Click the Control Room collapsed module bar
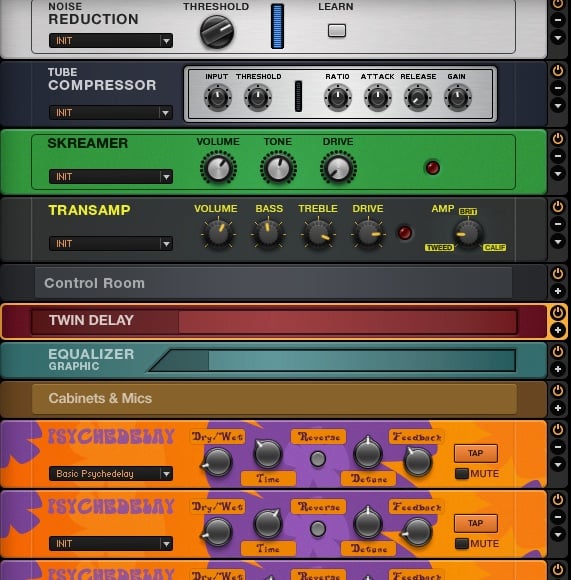This screenshot has width=571, height=580. 273,283
